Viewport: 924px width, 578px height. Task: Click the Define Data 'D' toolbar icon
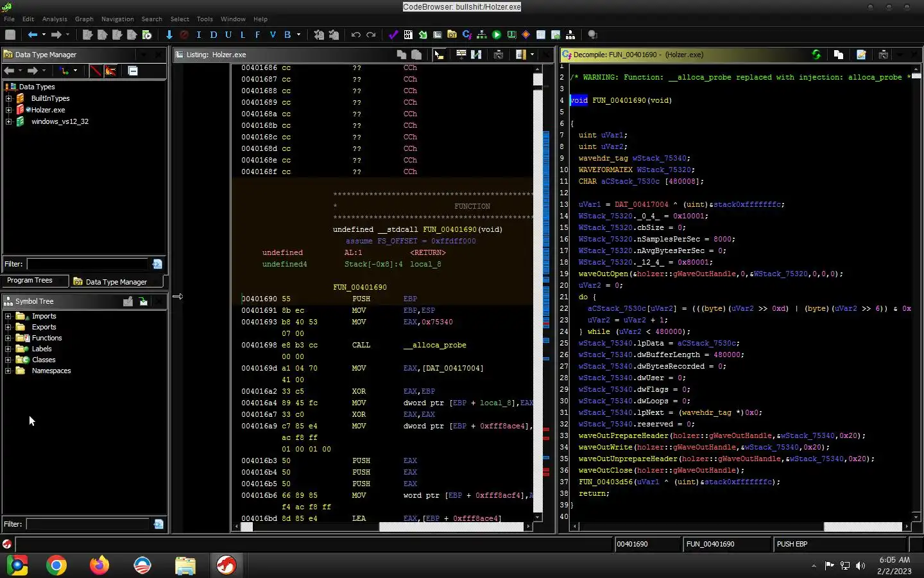(214, 35)
